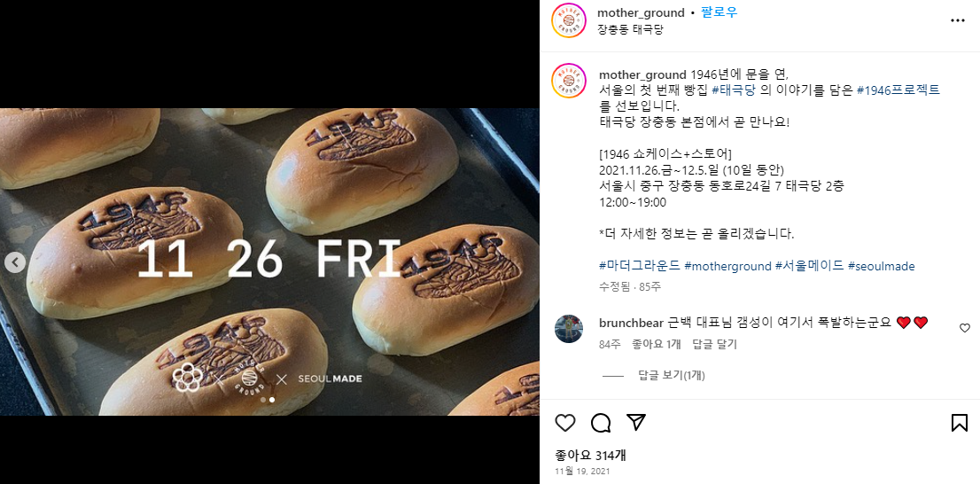This screenshot has width=980, height=484.
Task: Open the #1946프로젝트 hashtag
Action: tap(898, 90)
